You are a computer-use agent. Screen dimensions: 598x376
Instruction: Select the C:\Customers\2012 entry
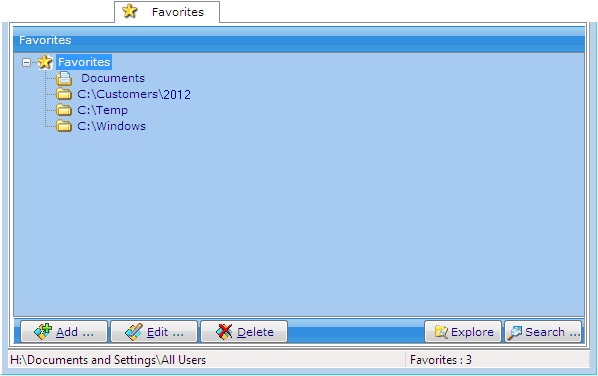point(134,94)
